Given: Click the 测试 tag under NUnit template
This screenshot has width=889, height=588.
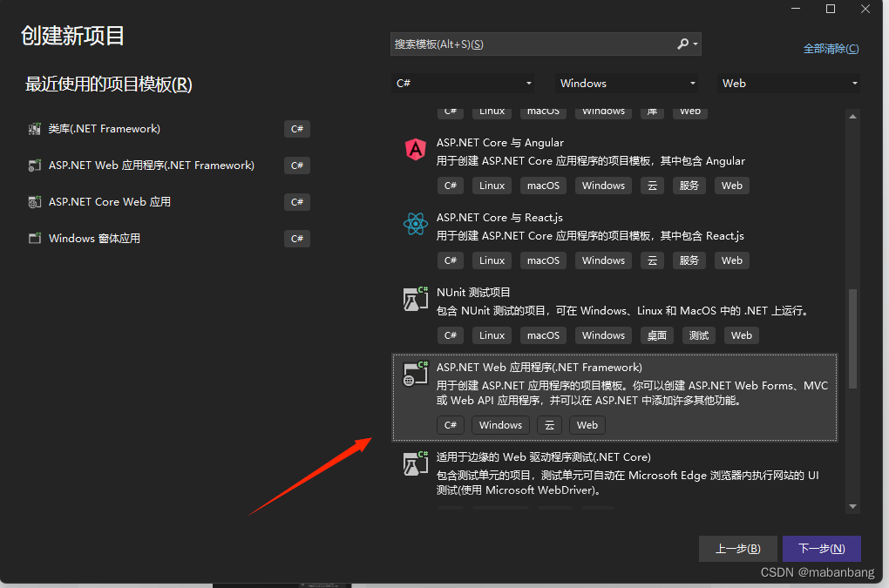Looking at the screenshot, I should pyautogui.click(x=698, y=335).
